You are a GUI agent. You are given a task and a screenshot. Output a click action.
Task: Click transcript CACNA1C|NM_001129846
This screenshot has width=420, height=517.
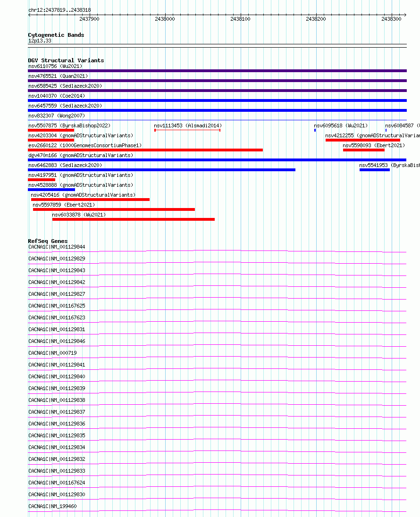[57, 341]
